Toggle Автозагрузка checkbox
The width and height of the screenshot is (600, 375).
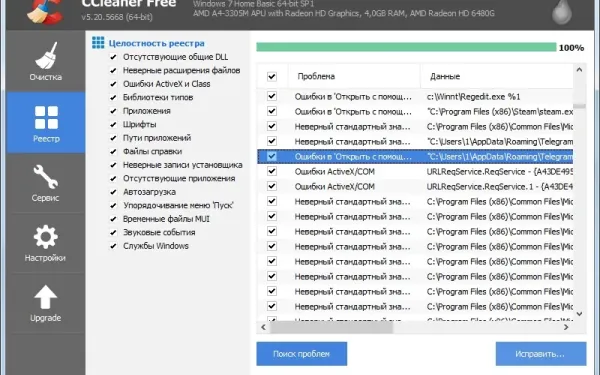pos(113,192)
